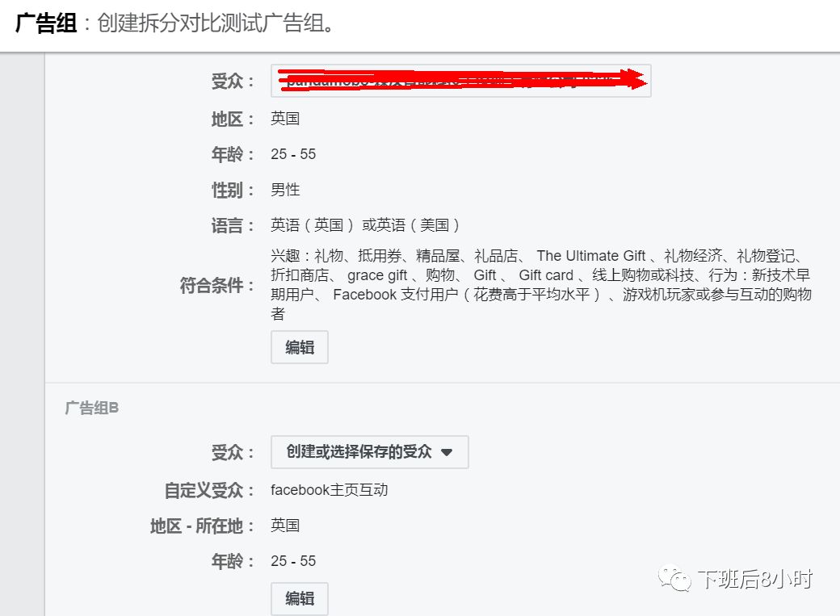Click the 25 - 55 age value in 广告组B

click(x=293, y=561)
